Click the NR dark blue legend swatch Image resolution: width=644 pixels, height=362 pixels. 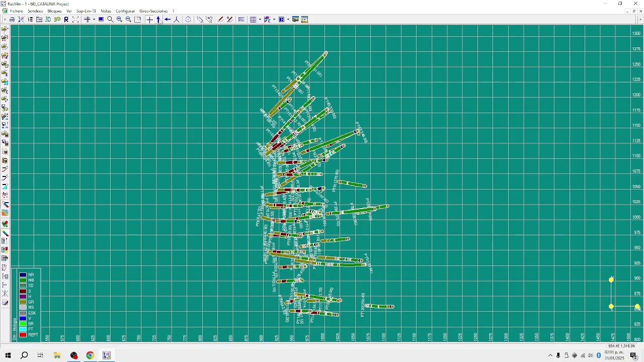23,275
